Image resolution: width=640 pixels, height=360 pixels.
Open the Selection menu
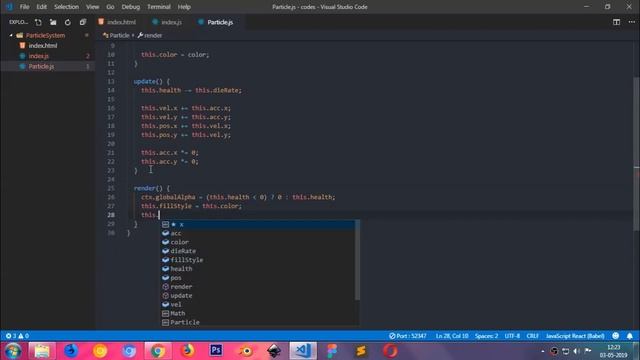point(67,7)
